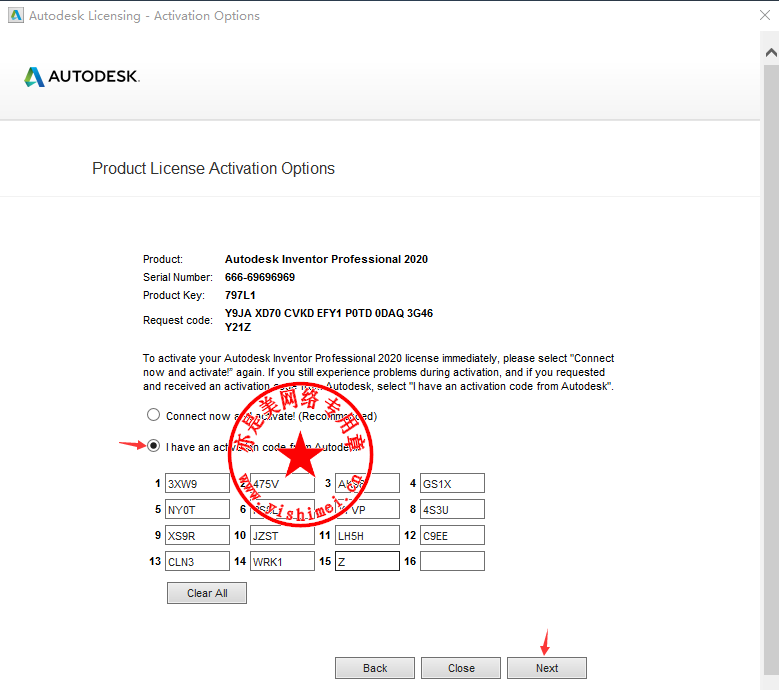Select "Connect now and activate" radio option
The width and height of the screenshot is (779, 690).
[x=153, y=415]
